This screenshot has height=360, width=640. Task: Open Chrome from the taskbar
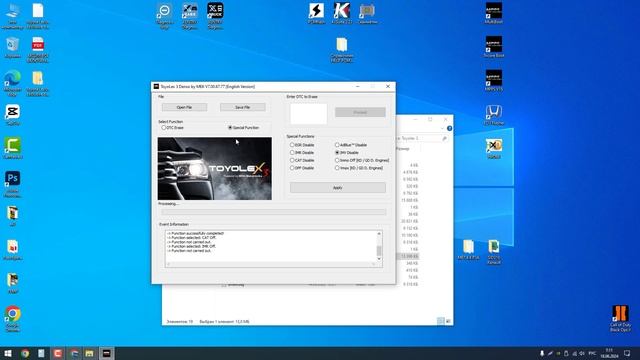coord(25,353)
